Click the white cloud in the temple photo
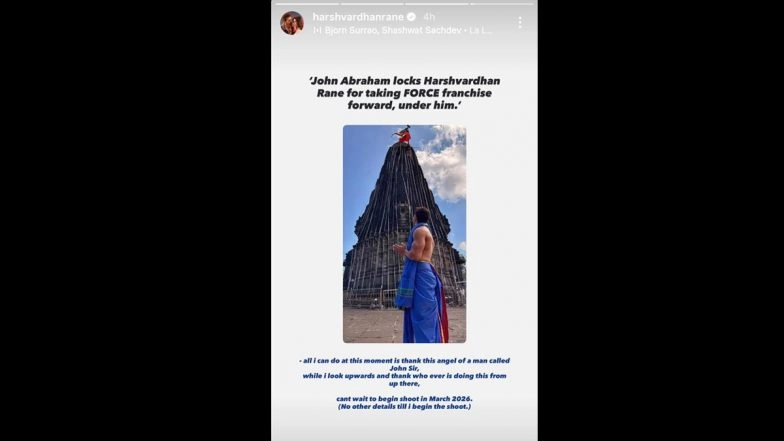Image resolution: width=784 pixels, height=441 pixels. pos(442,165)
